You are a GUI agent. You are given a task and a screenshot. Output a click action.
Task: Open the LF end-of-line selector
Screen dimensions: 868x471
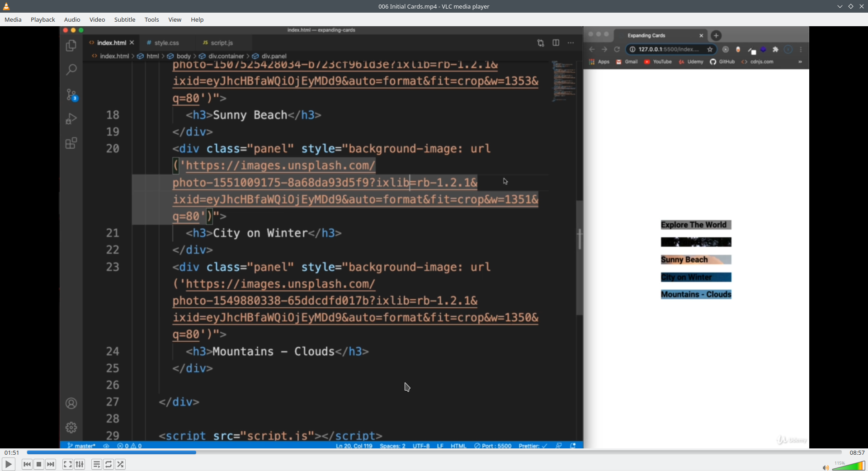pyautogui.click(x=440, y=446)
